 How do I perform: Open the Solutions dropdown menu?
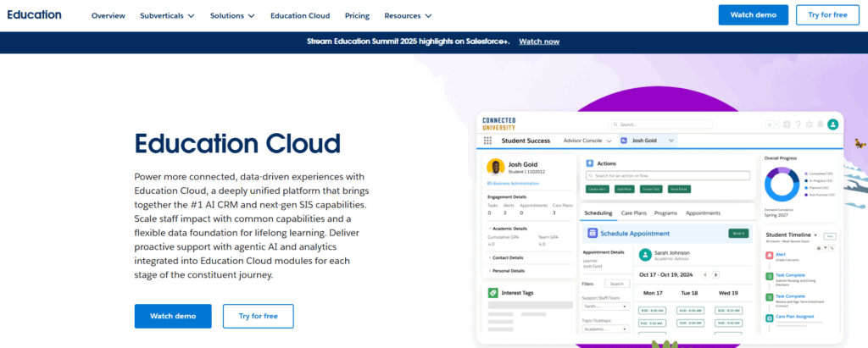pos(232,15)
